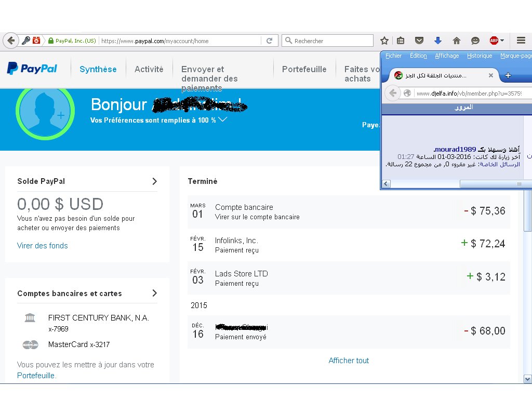The height and width of the screenshot is (399, 532).
Task: Bookmark this page with the star icon
Action: click(384, 41)
